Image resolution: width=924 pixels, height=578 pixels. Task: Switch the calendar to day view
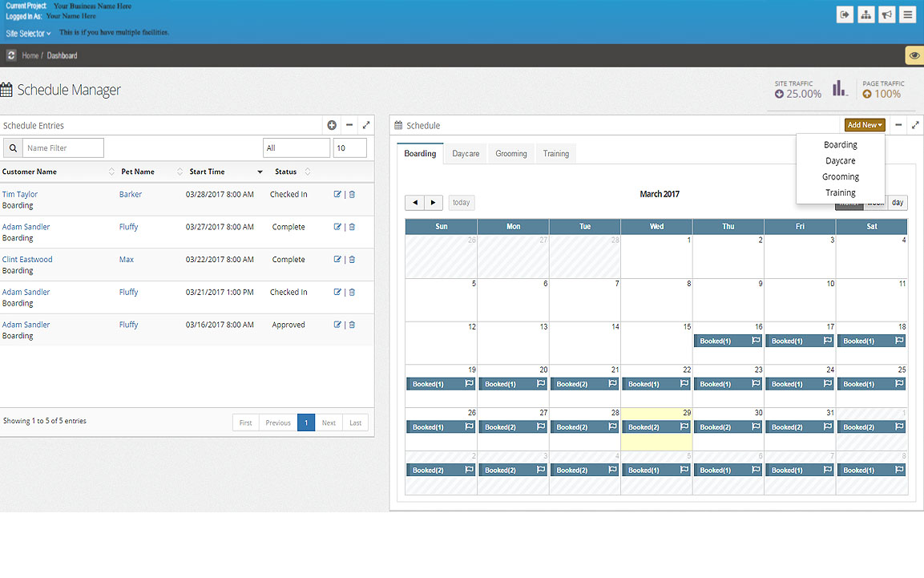(x=898, y=203)
